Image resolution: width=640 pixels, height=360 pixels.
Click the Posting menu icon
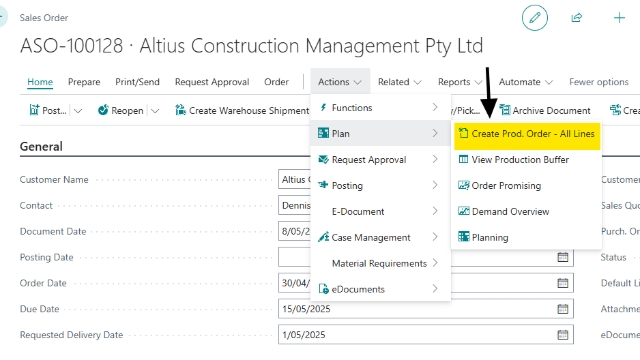323,185
